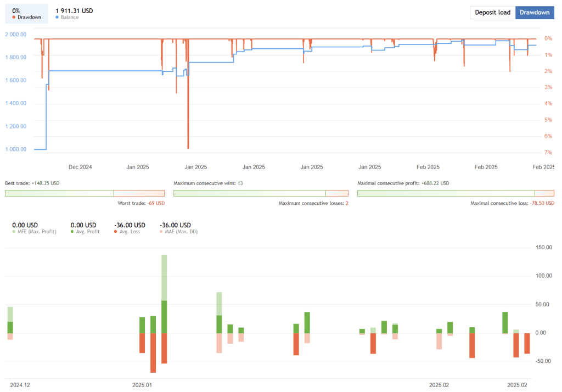Click the Best trade progress bar

[84, 193]
